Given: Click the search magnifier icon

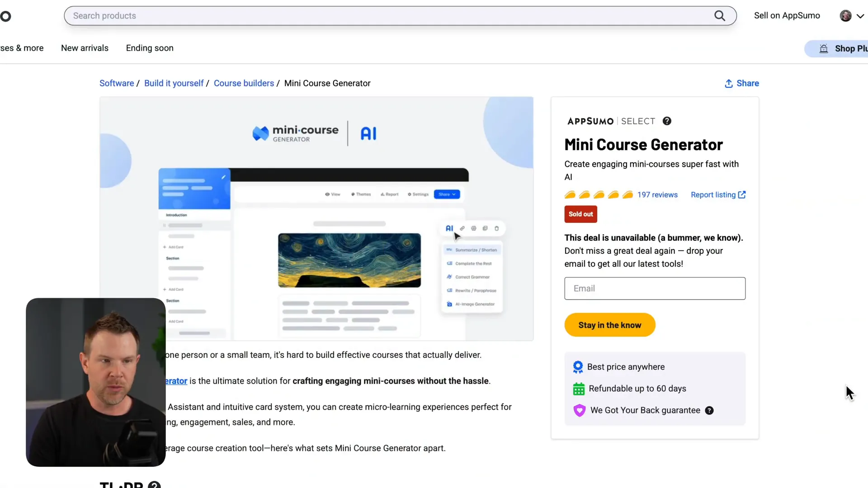Looking at the screenshot, I should click(720, 16).
